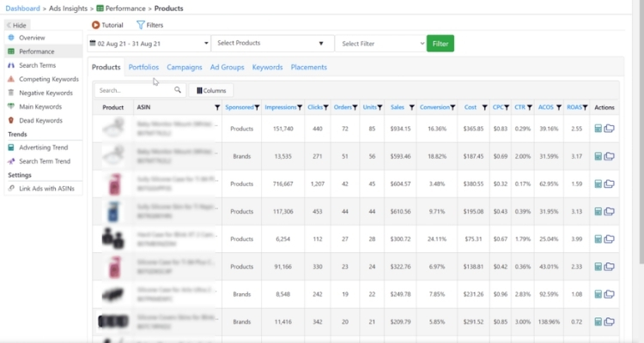Open the Select Filter dropdown
The width and height of the screenshot is (644, 343).
(x=380, y=44)
